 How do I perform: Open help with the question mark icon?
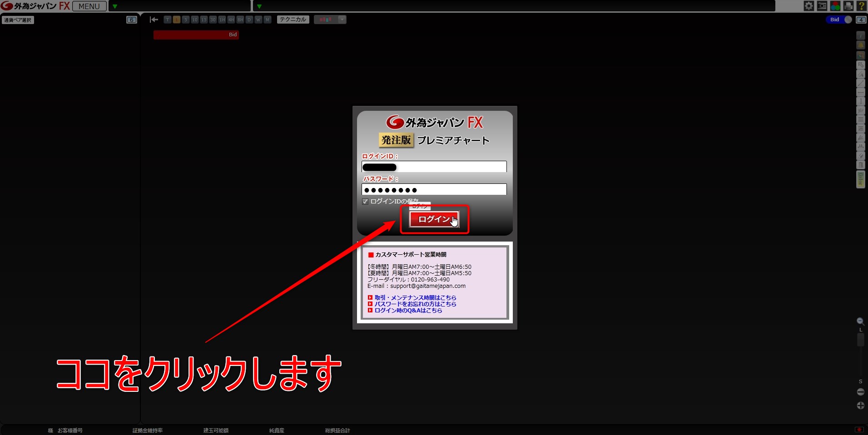(861, 6)
